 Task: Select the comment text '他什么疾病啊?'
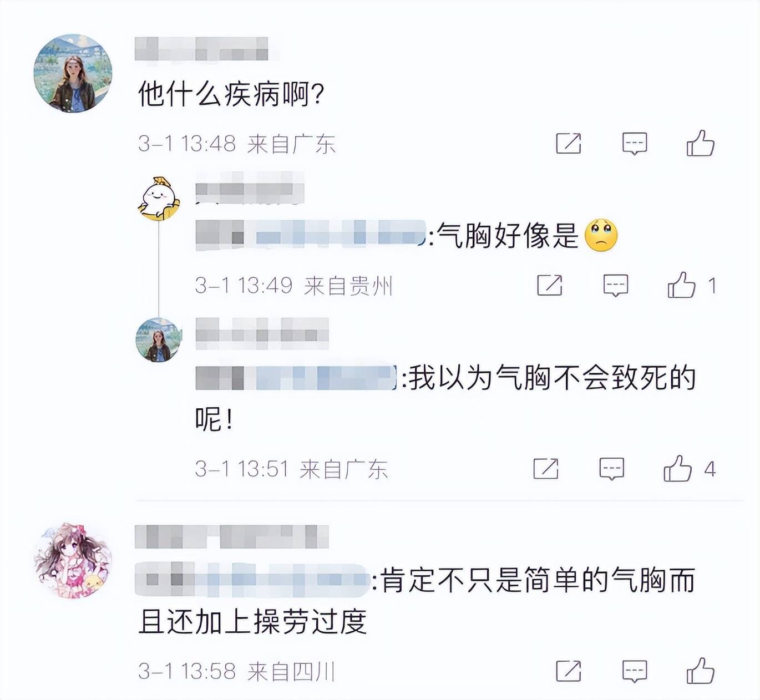231,93
